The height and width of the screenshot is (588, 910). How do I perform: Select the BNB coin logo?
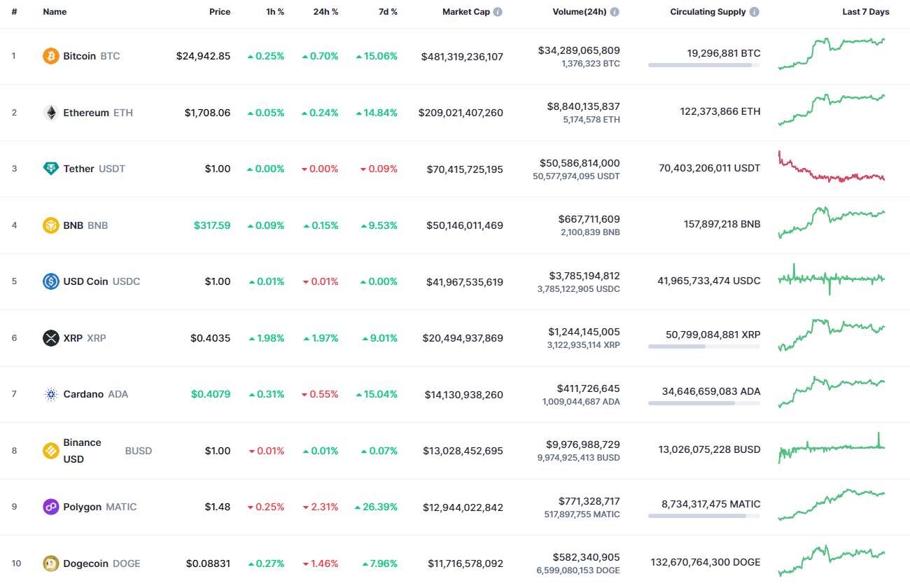point(50,225)
